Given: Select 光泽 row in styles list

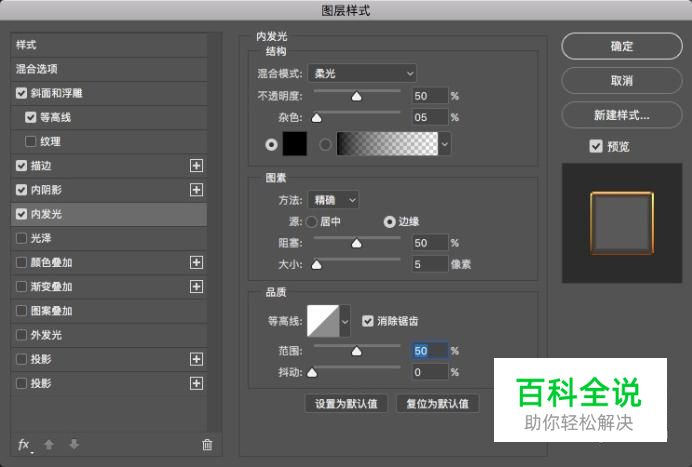Looking at the screenshot, I should (x=109, y=238).
